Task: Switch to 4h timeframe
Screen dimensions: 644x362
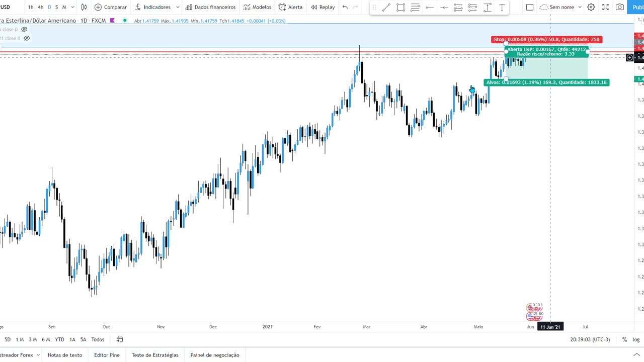Action: (41, 7)
